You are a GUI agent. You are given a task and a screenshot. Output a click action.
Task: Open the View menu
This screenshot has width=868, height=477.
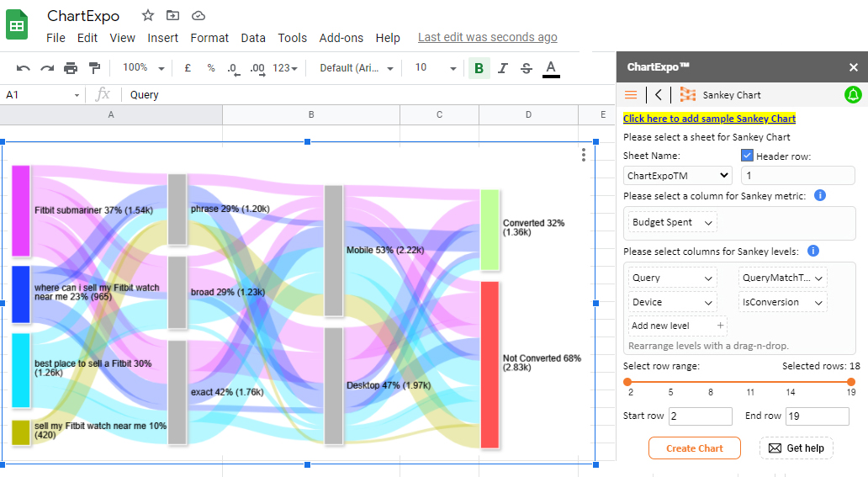coord(122,38)
